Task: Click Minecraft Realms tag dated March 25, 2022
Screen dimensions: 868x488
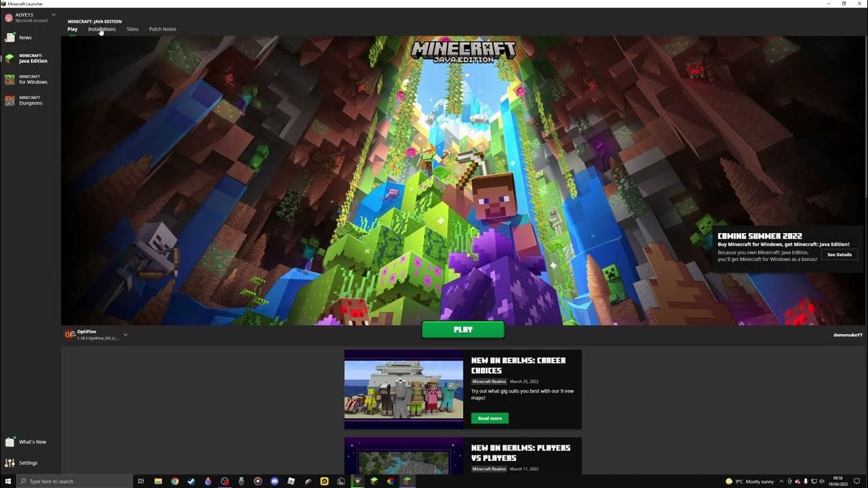Action: 490,382
